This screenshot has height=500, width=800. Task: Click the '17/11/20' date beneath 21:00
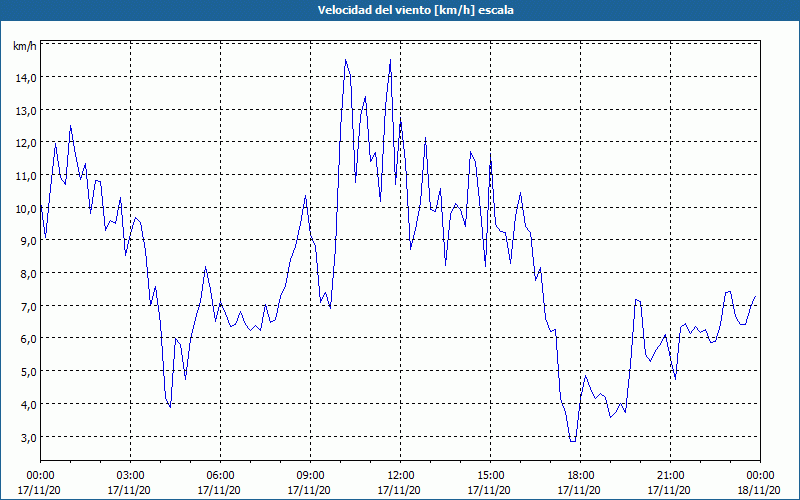point(669,490)
